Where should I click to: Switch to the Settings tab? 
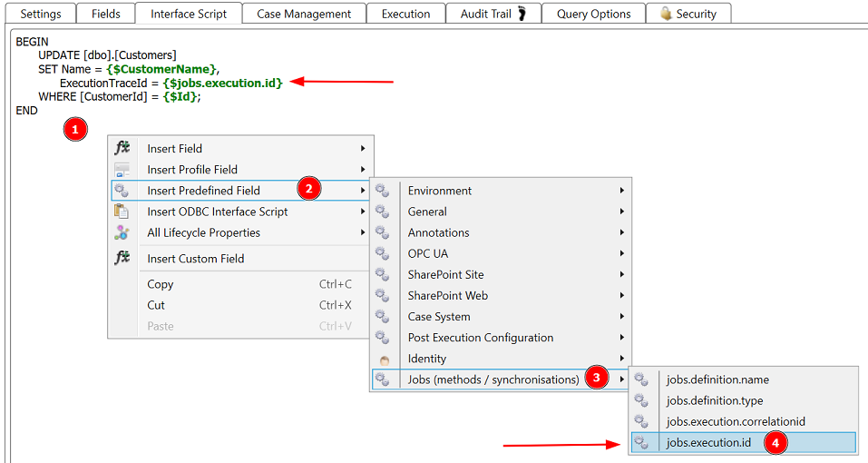(x=41, y=14)
